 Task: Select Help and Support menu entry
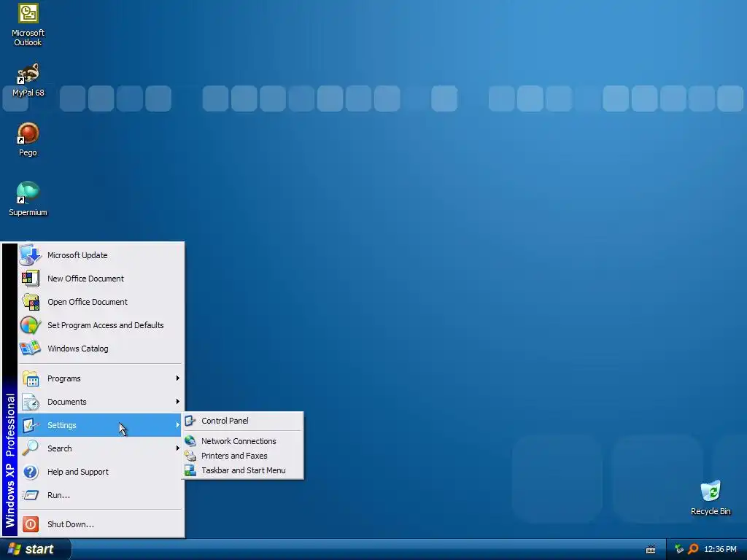101,472
